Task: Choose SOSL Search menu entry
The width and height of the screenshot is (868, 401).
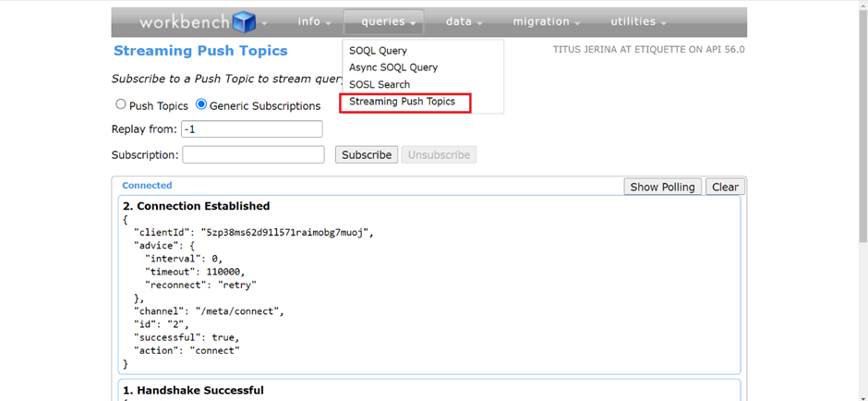Action: tap(380, 85)
